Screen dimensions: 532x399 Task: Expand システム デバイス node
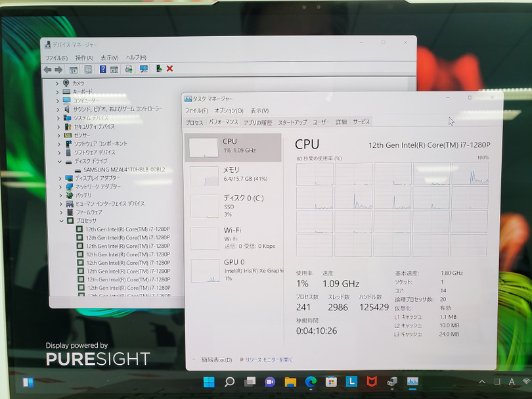pyautogui.click(x=58, y=118)
